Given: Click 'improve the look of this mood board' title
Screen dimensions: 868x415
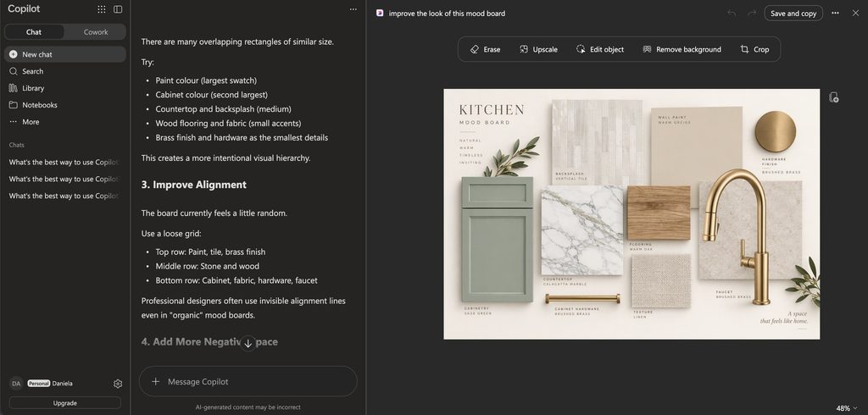Looking at the screenshot, I should (x=447, y=14).
